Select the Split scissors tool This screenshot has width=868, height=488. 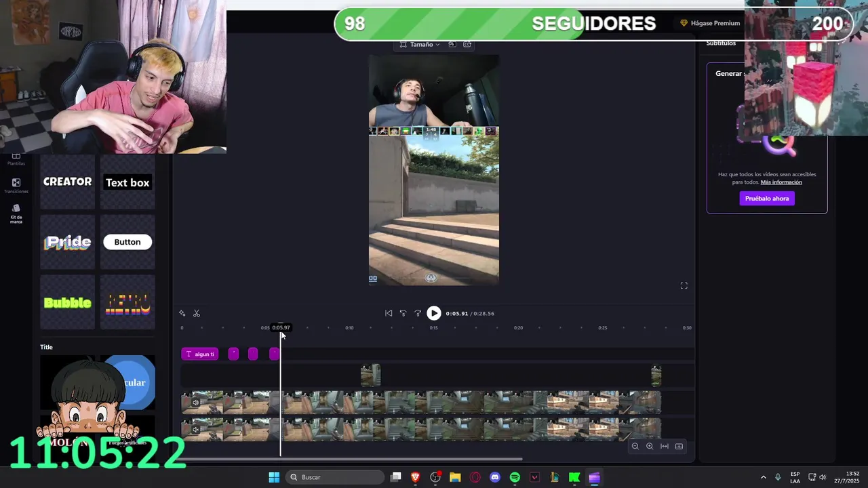[x=197, y=313]
